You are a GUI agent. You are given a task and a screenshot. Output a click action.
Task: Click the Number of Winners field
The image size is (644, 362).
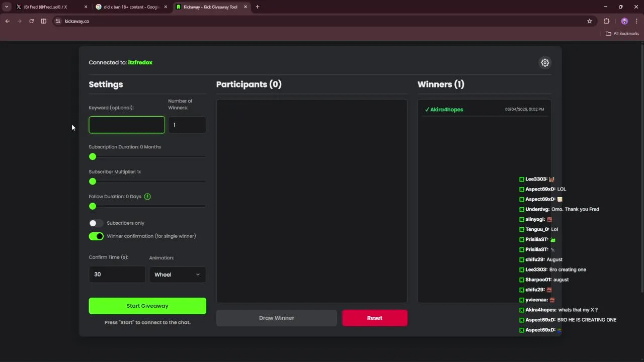(187, 125)
